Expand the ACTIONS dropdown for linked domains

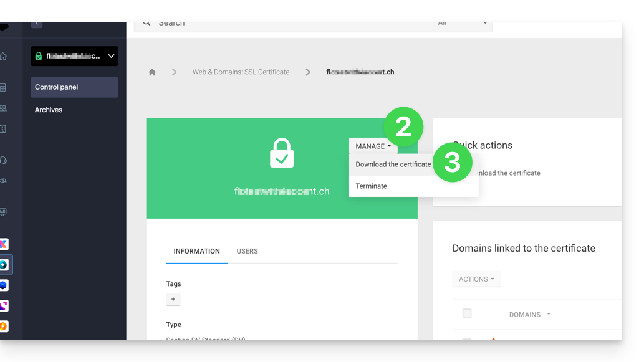pyautogui.click(x=476, y=279)
